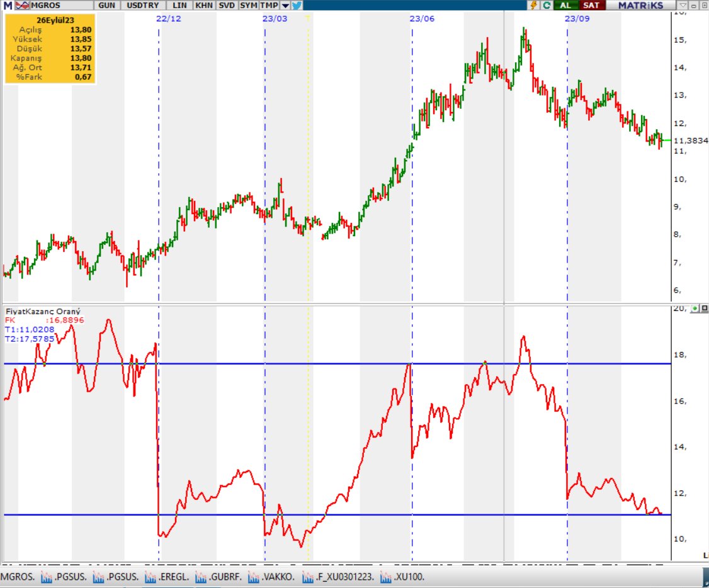Switch to the MGROS. bottom tab

(18, 577)
